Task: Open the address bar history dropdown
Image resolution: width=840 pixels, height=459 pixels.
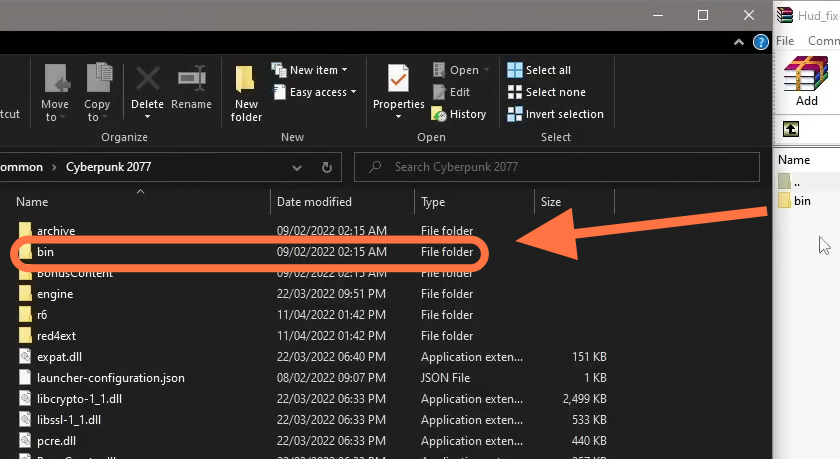Action: 297,168
